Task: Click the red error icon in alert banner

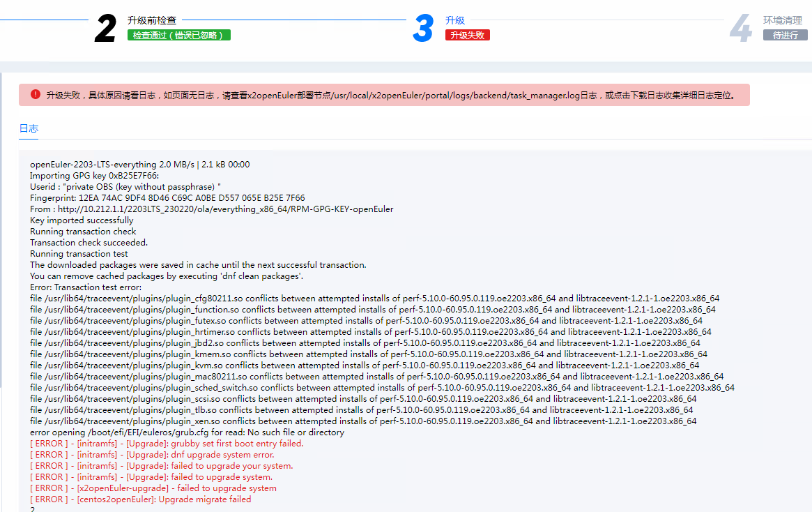Action: (x=35, y=94)
